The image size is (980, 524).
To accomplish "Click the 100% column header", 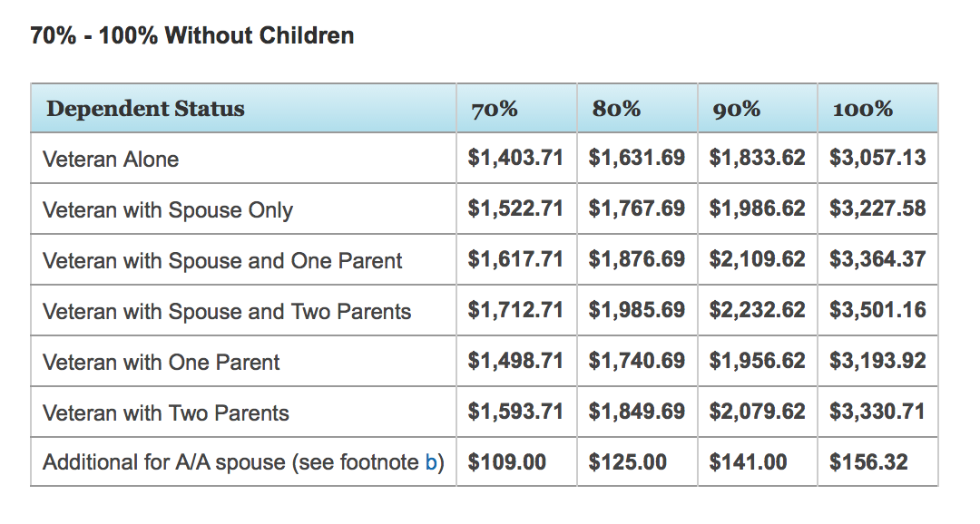I will pyautogui.click(x=862, y=110).
